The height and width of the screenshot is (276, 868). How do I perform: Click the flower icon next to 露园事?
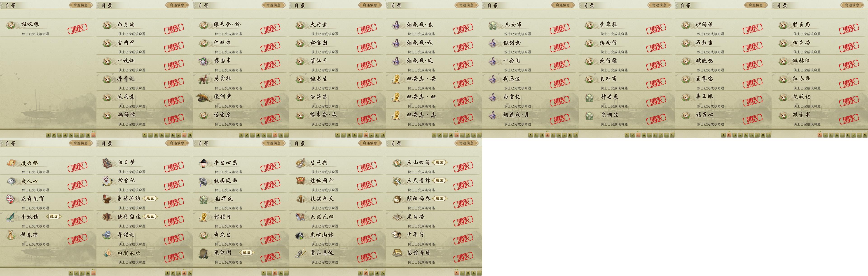point(204,61)
